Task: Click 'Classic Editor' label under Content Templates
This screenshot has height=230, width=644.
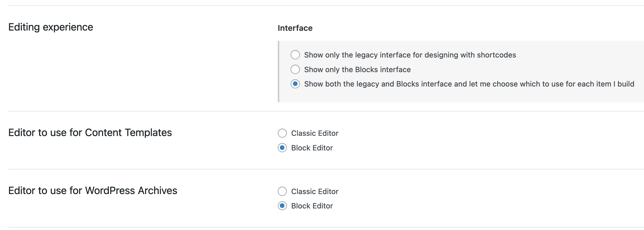Action: pyautogui.click(x=315, y=133)
